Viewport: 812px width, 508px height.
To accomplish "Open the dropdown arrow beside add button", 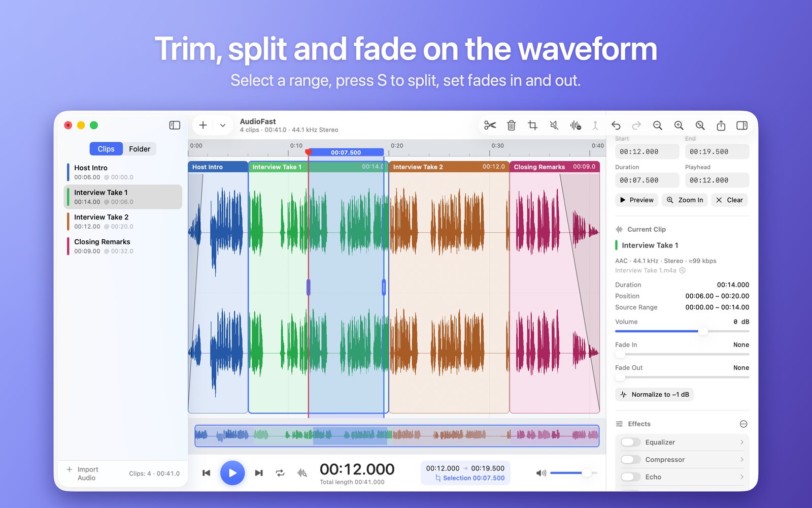I will (x=222, y=125).
